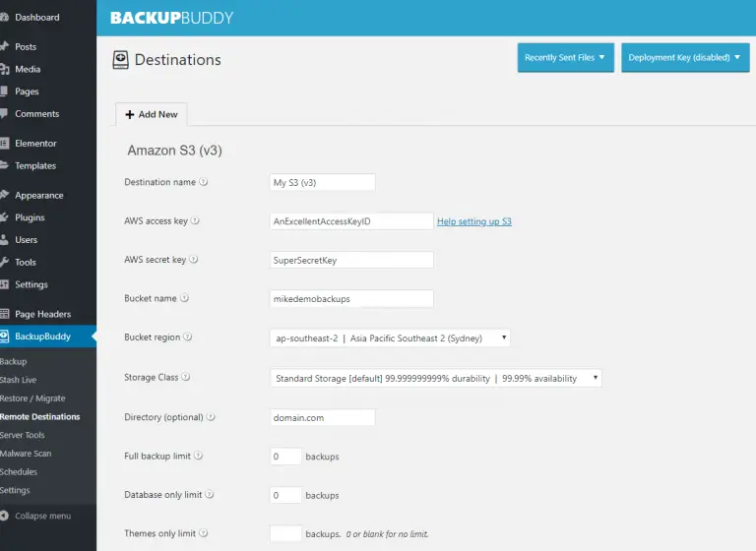This screenshot has height=551, width=756.
Task: Open Schedules submenu item
Action: [x=19, y=471]
